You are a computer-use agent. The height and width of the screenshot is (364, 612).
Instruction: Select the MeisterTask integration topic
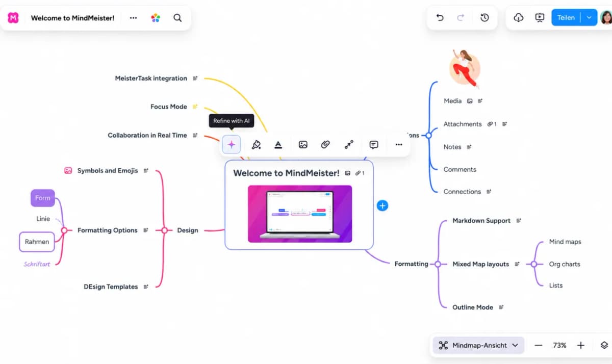pos(151,79)
